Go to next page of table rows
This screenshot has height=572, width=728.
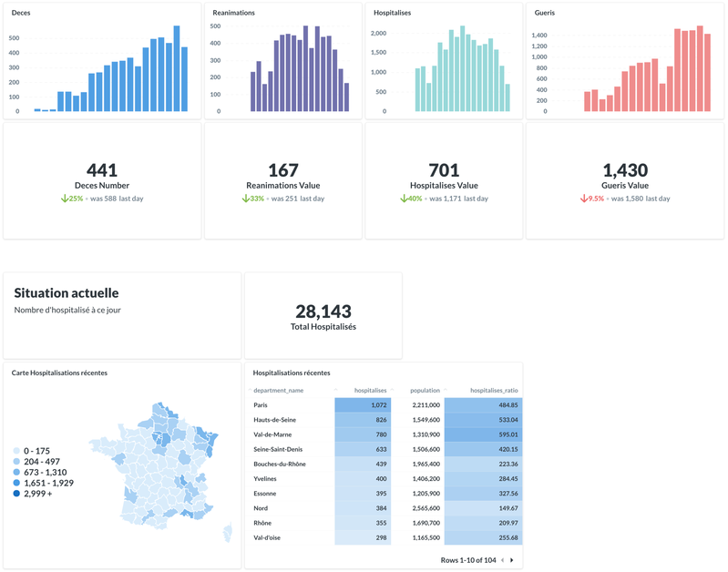[512, 560]
